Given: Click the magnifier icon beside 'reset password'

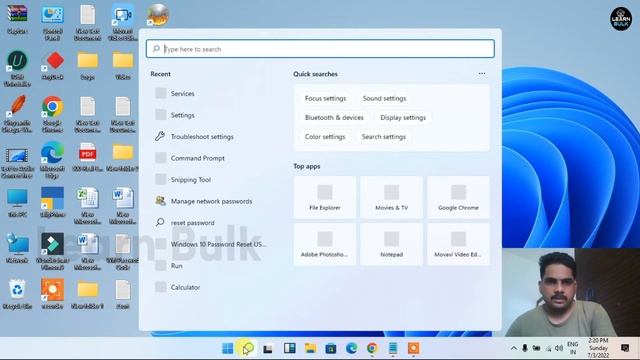Looking at the screenshot, I should point(160,222).
